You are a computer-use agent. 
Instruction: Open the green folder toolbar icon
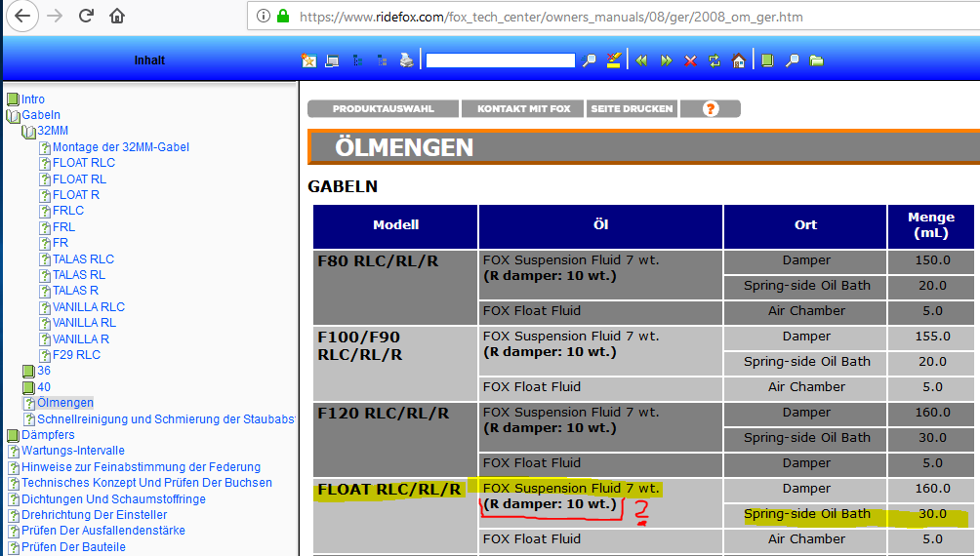(816, 60)
